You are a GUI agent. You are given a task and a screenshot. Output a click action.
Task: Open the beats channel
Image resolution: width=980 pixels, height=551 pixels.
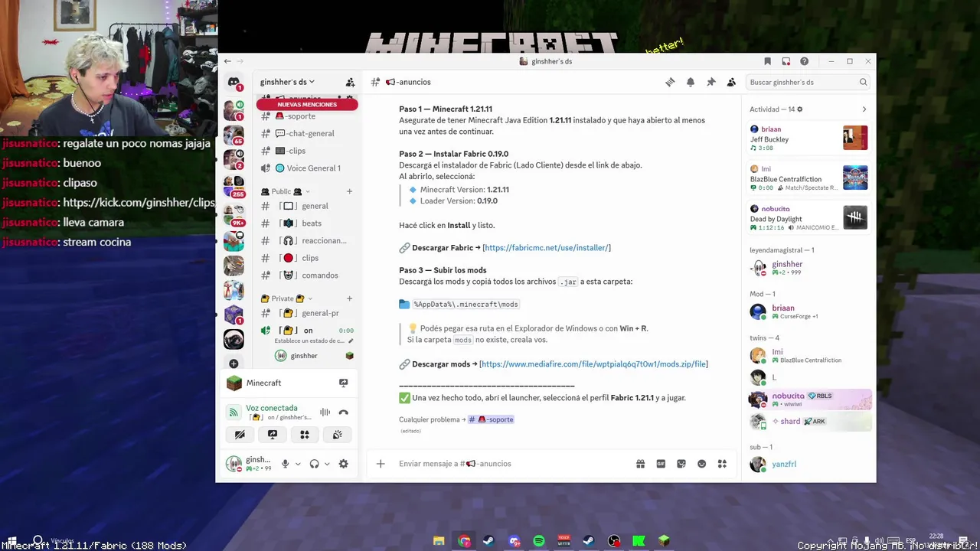tap(307, 223)
